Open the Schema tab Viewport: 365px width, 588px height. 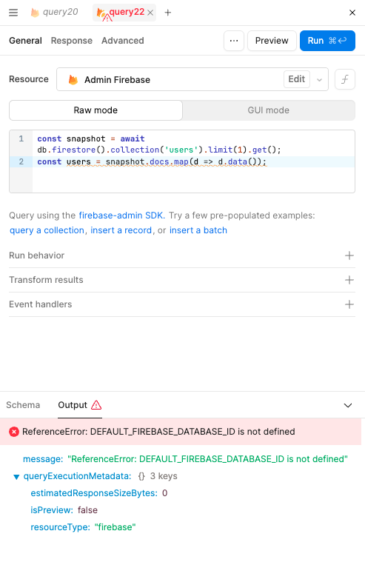(23, 405)
